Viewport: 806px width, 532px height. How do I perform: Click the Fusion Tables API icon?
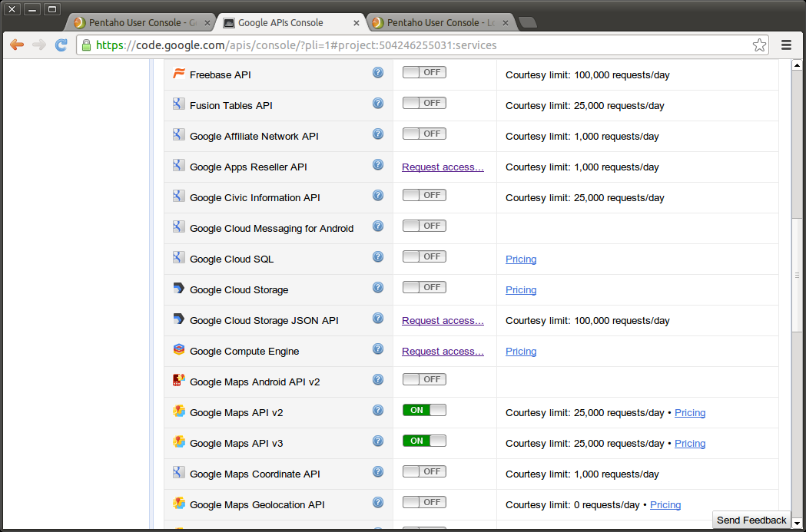click(178, 103)
